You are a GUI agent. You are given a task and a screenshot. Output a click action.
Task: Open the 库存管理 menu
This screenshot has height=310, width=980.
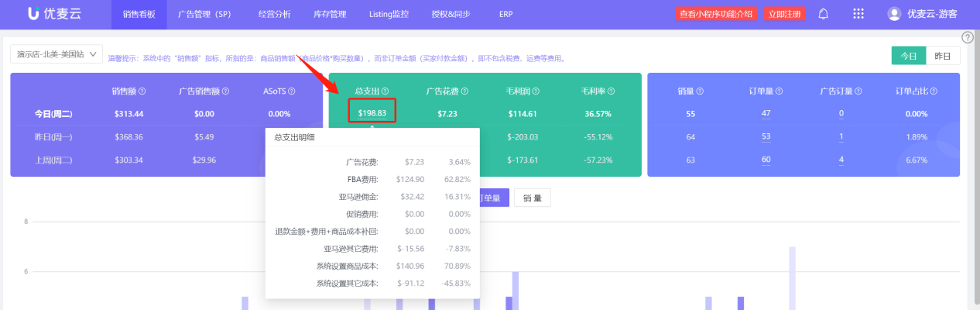coord(329,14)
